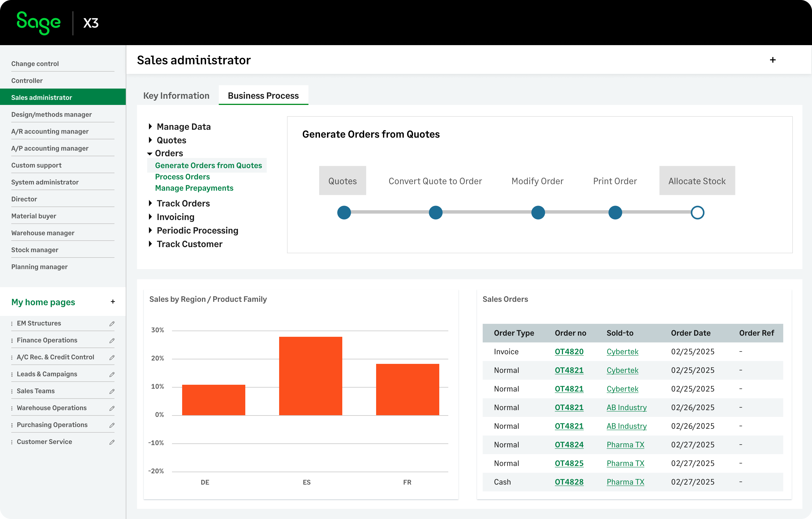Viewport: 812px width, 519px height.
Task: Open order OT4825 link
Action: click(x=569, y=463)
